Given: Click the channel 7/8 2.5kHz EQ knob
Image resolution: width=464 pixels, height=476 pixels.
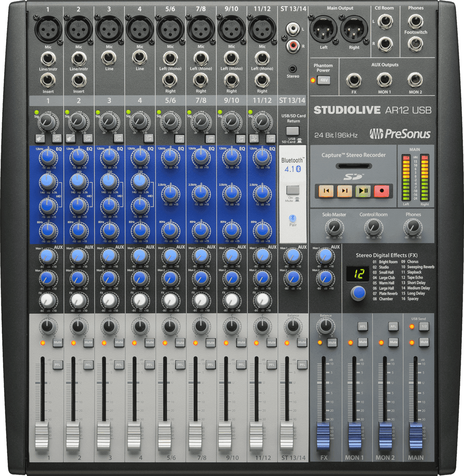Looking at the screenshot, I should (201, 194).
